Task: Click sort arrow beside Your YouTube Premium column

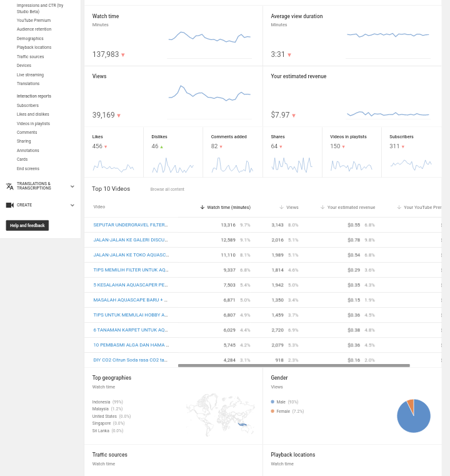Action: [x=399, y=207]
